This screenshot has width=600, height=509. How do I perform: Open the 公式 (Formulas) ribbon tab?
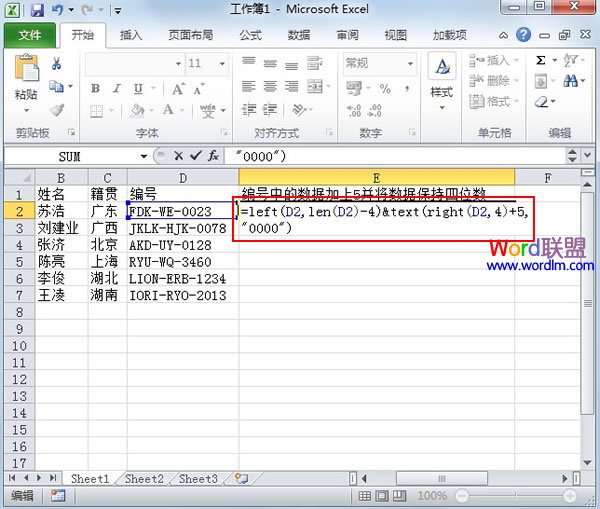pos(251,35)
